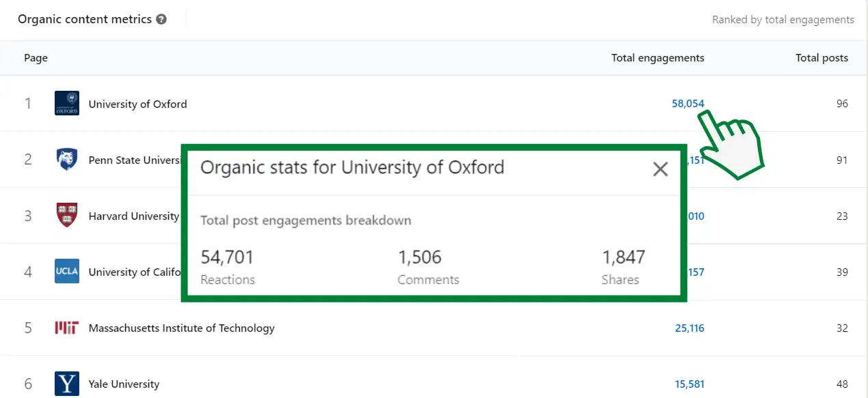The width and height of the screenshot is (868, 398).
Task: Click the 1,847 Shares figure
Action: pos(623,257)
